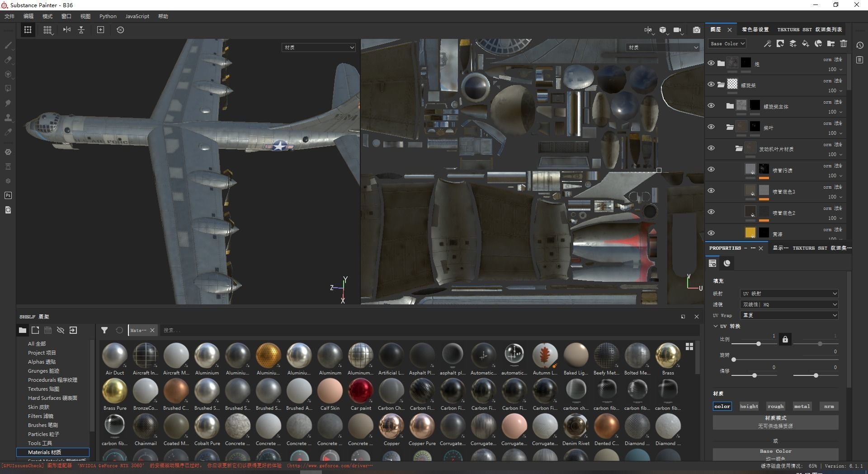The height and width of the screenshot is (474, 868).
Task: Click the Export to Photoshop Ps icon
Action: [8, 195]
